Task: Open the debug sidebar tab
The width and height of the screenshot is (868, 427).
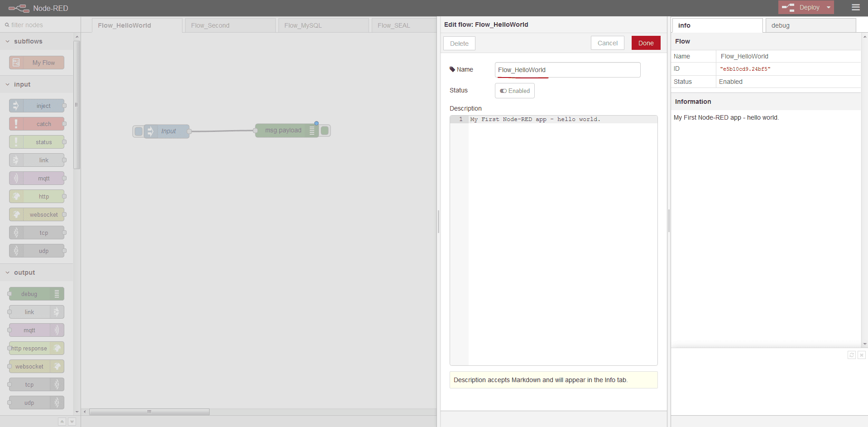Action: tap(810, 25)
